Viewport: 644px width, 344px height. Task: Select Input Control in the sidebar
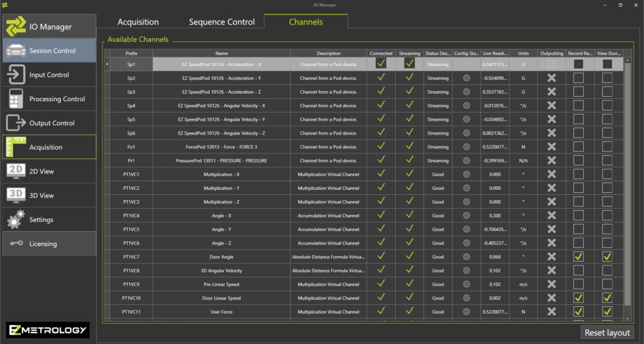[x=49, y=75]
